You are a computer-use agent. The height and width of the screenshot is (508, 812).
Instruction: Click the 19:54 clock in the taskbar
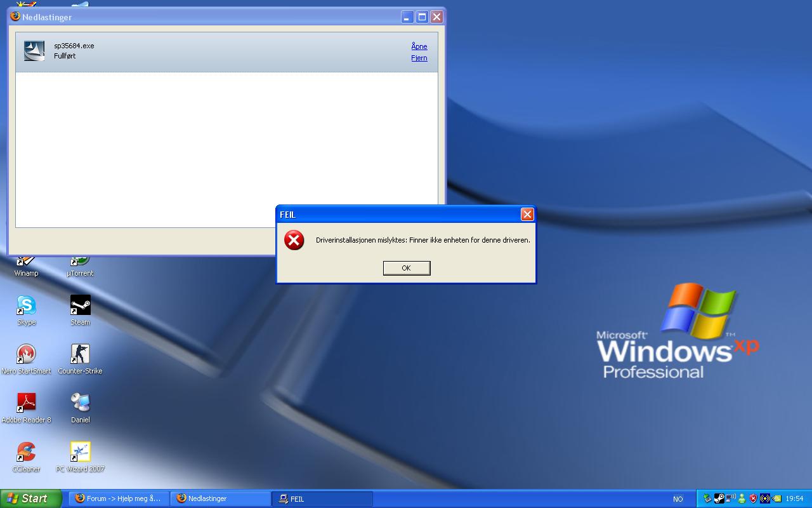point(795,499)
